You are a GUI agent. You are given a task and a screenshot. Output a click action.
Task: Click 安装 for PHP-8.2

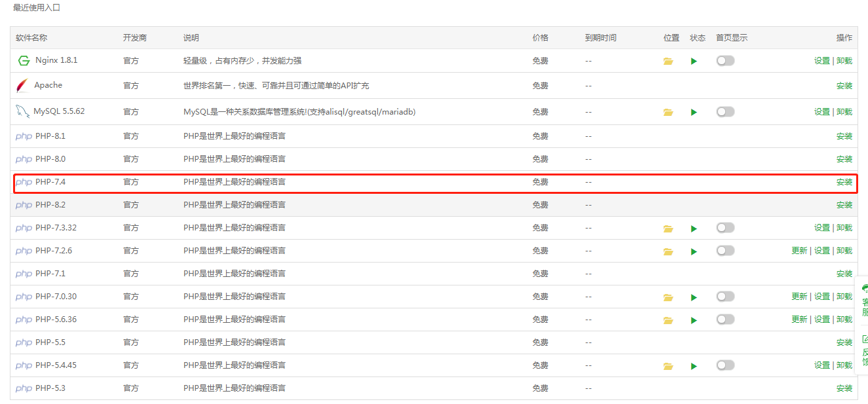[x=844, y=205]
